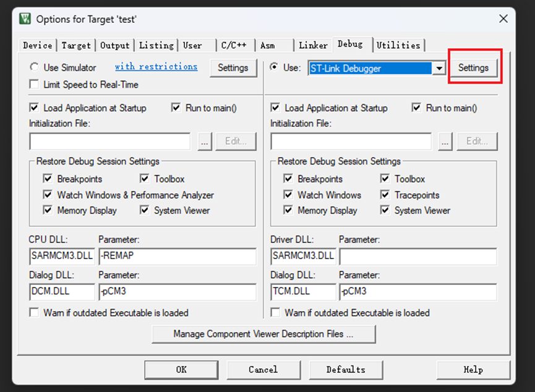
Task: Click the Debug tab
Action: [352, 45]
